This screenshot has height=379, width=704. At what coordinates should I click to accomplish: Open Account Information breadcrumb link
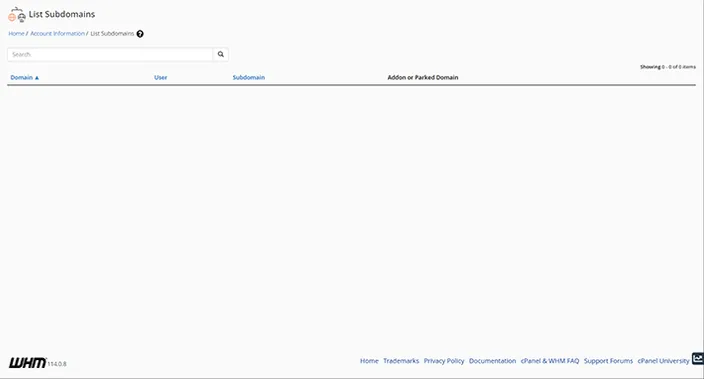tap(57, 34)
